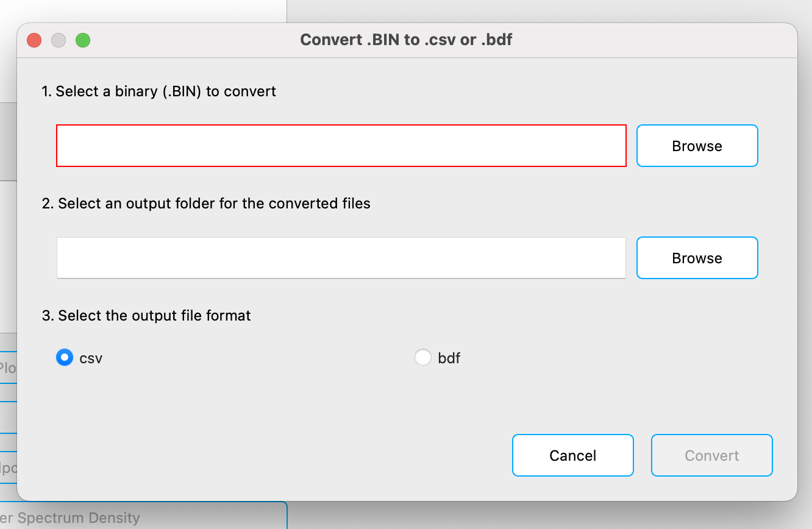Browse for a binary .BIN file
812x529 pixels.
pos(697,146)
